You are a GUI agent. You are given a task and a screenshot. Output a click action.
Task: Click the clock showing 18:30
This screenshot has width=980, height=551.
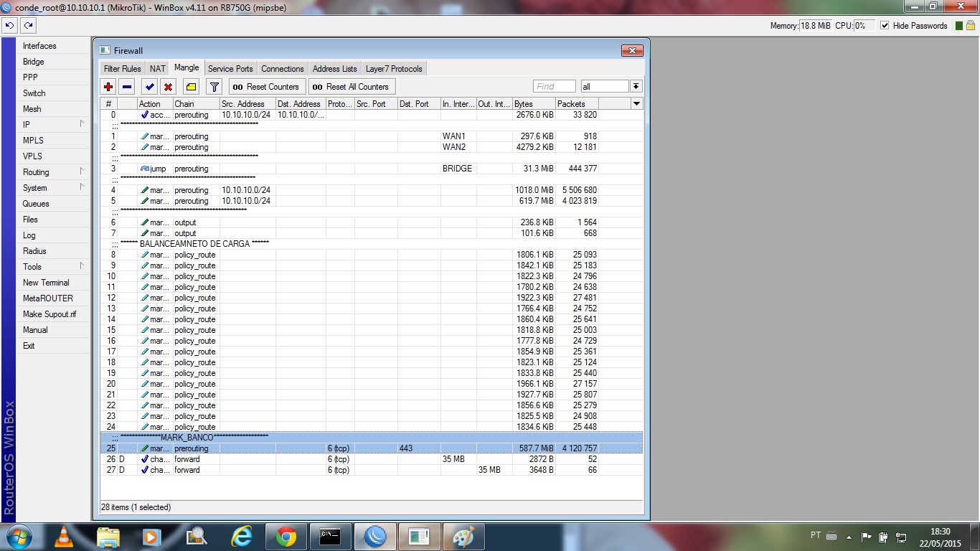[x=940, y=532]
